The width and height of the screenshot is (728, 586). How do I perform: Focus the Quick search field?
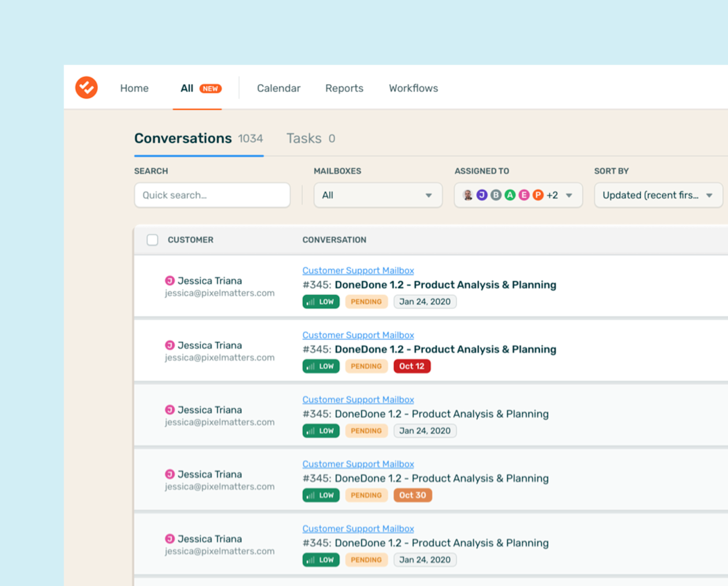point(212,195)
